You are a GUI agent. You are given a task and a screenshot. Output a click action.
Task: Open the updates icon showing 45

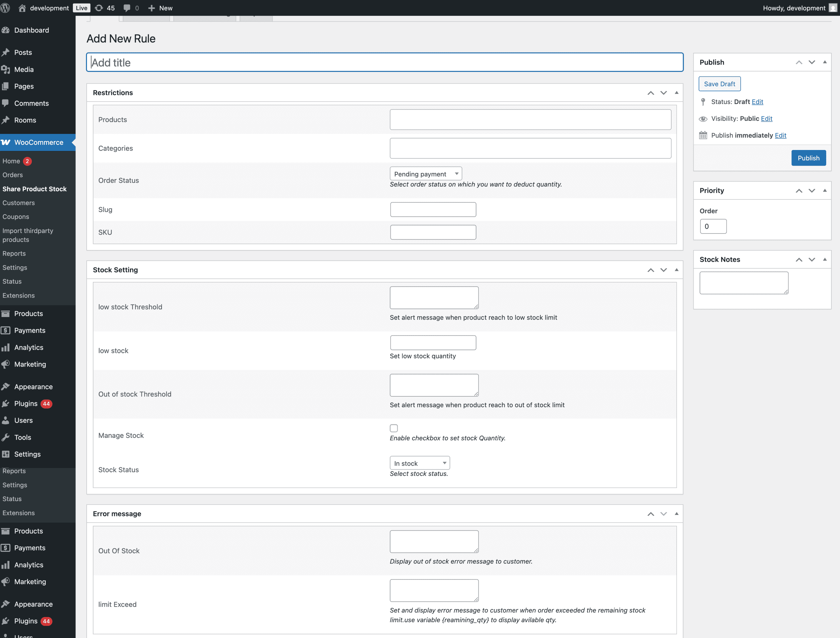(99, 8)
